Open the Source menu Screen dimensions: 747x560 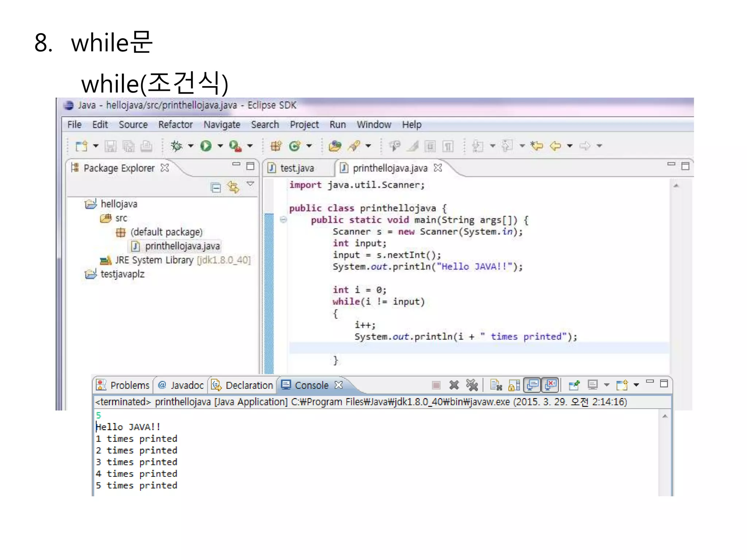point(133,125)
